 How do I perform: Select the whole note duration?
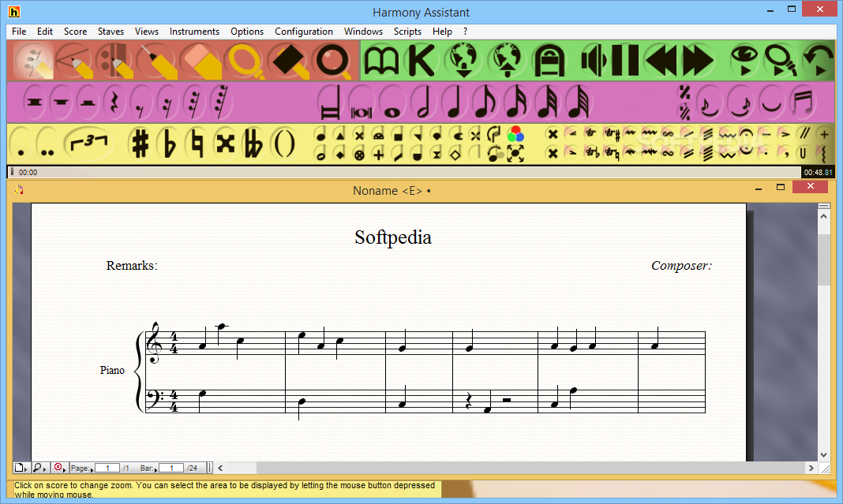coord(392,102)
